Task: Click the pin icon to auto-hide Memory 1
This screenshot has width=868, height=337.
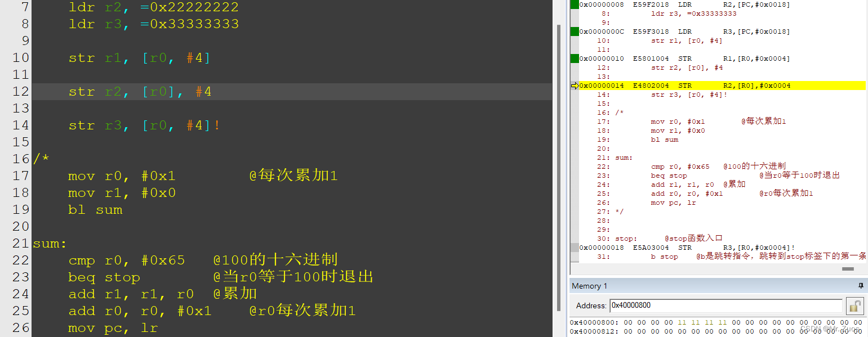Action: click(861, 286)
